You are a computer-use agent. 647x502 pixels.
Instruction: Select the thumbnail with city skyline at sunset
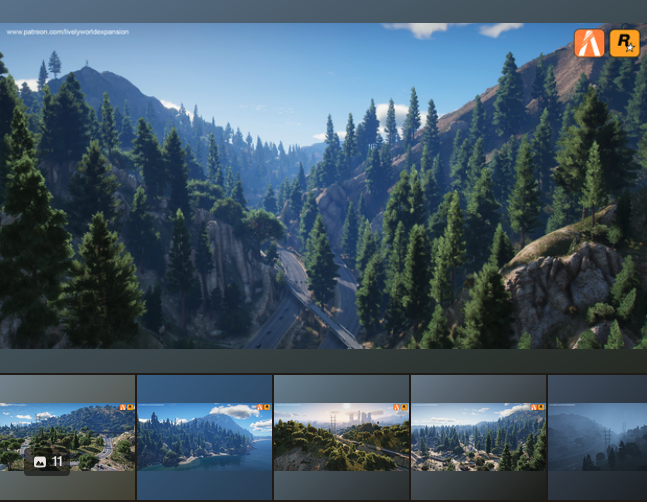(x=342, y=437)
